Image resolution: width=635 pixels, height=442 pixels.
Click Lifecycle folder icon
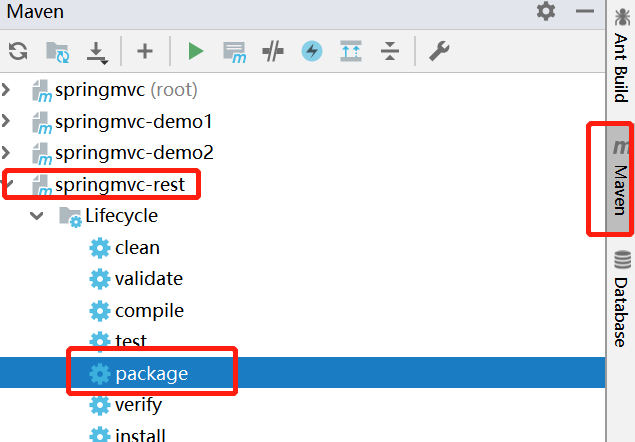point(70,217)
